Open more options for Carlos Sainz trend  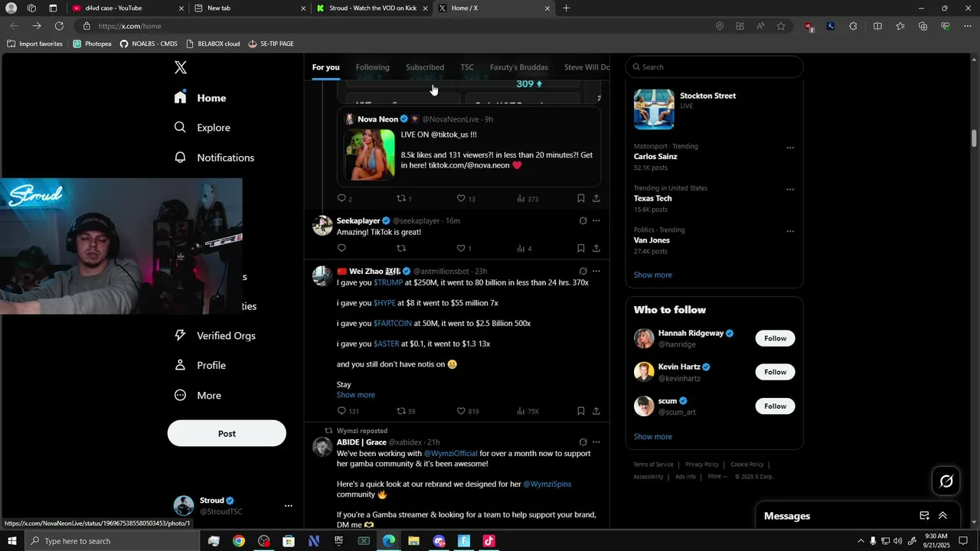[790, 148]
